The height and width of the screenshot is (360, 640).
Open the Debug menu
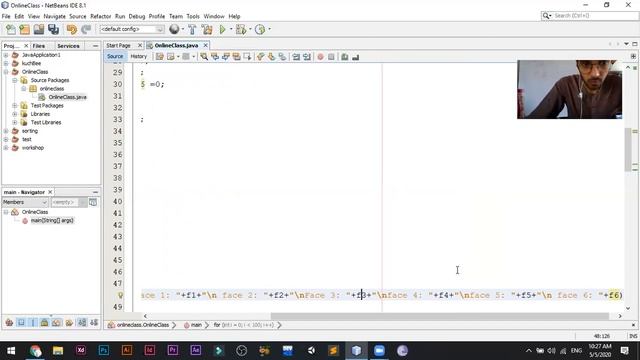[x=137, y=16]
